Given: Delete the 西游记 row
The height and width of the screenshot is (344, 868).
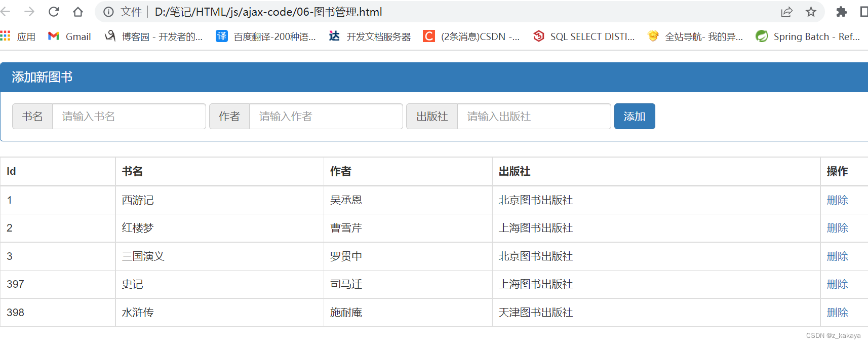Looking at the screenshot, I should (x=837, y=200).
